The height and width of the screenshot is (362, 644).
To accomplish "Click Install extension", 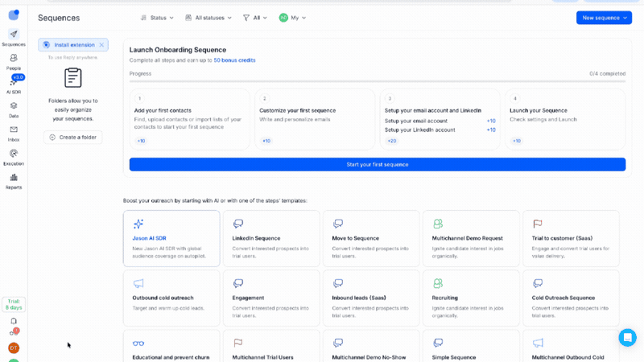I will [x=74, y=45].
